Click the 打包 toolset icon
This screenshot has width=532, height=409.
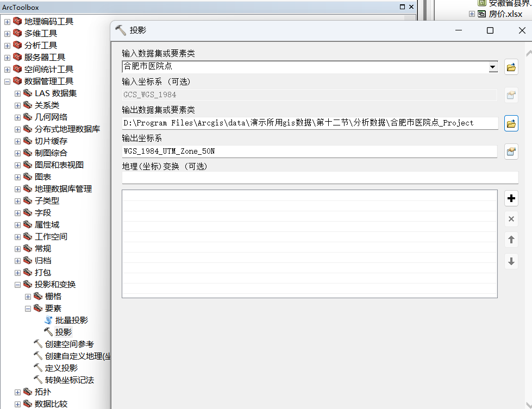coord(28,272)
